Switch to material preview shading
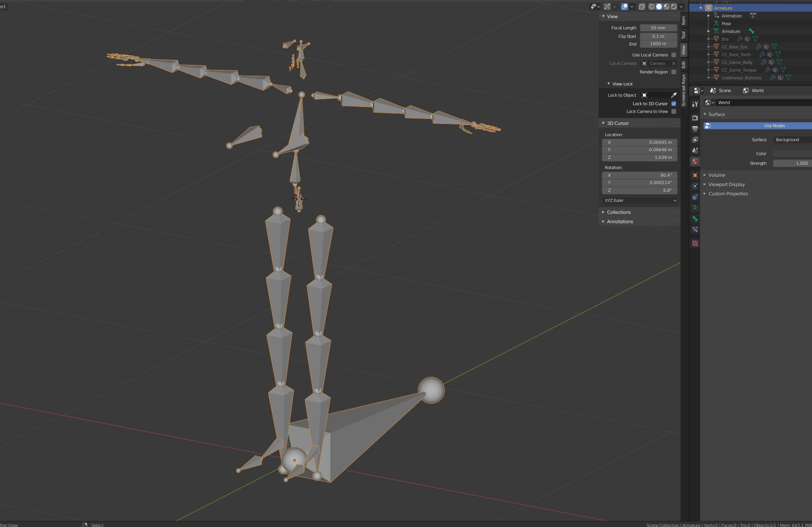 (666, 6)
